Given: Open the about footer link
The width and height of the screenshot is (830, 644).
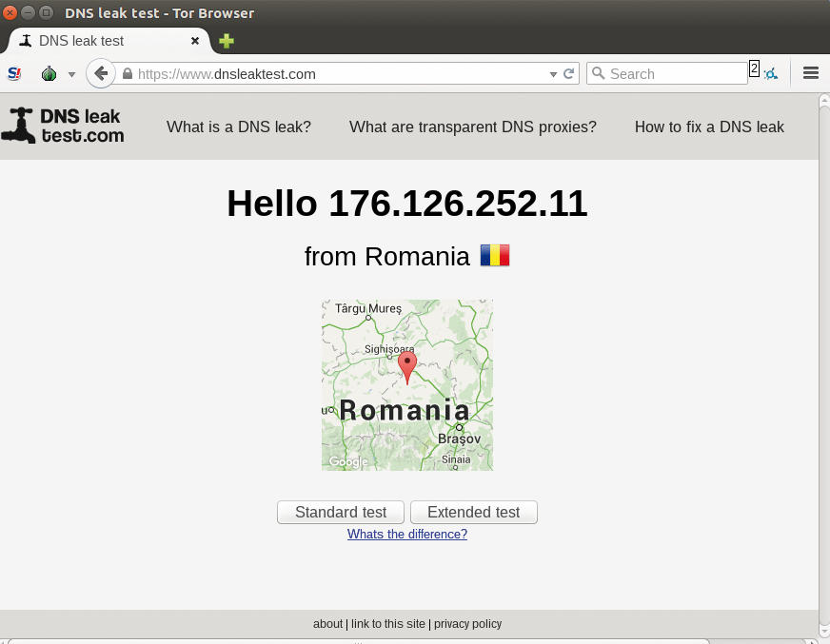Looking at the screenshot, I should point(327,624).
